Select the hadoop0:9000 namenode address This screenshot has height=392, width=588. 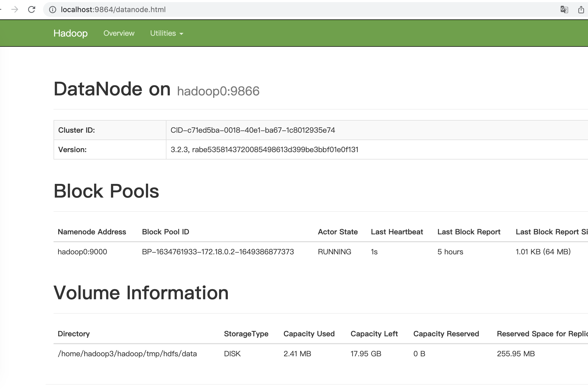tap(82, 252)
